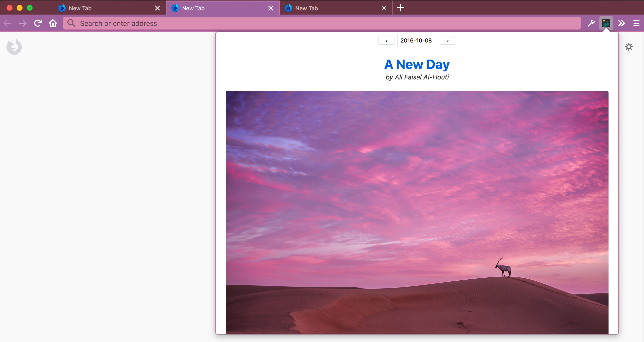
Task: Go to the Home page icon
Action: click(x=53, y=23)
